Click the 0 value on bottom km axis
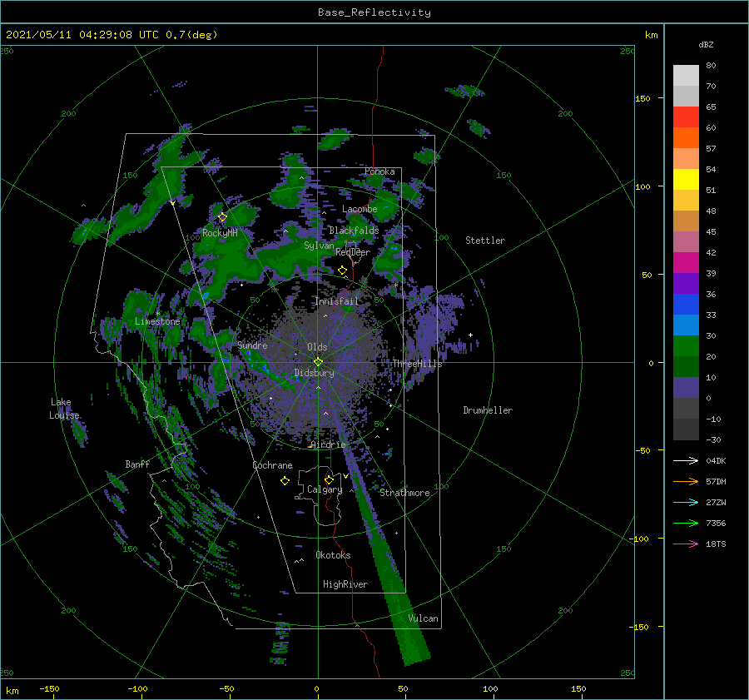The image size is (749, 700). point(316,688)
